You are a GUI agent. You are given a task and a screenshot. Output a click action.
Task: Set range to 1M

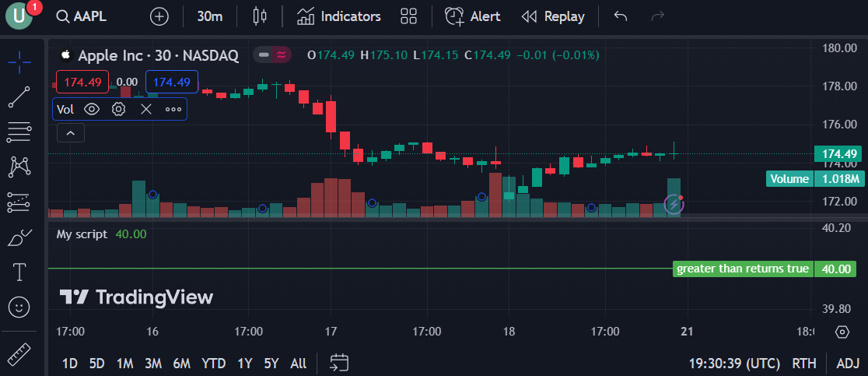(x=124, y=364)
